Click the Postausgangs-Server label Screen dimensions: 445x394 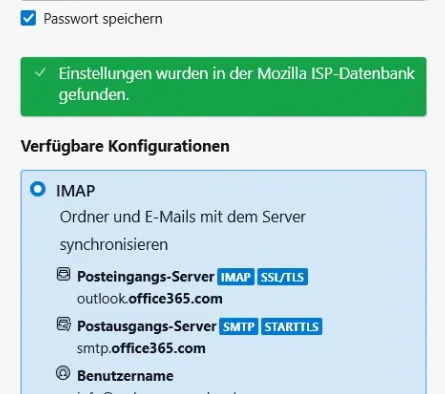click(x=147, y=327)
